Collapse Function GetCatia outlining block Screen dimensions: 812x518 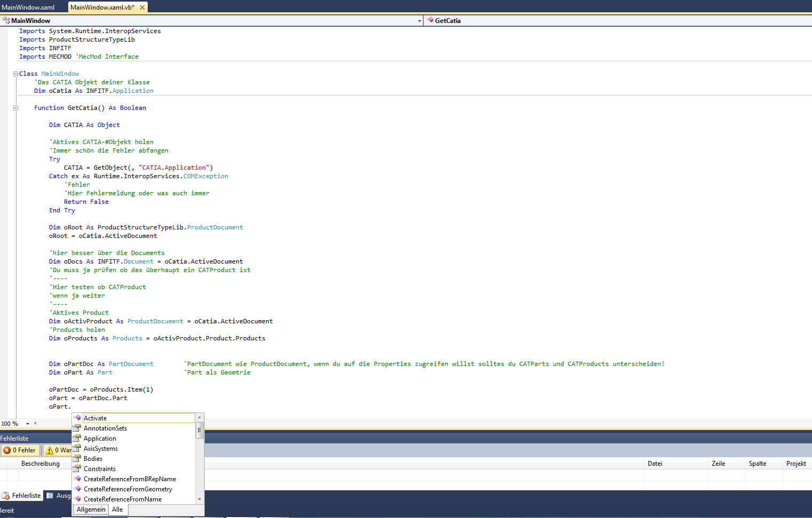tap(15, 108)
